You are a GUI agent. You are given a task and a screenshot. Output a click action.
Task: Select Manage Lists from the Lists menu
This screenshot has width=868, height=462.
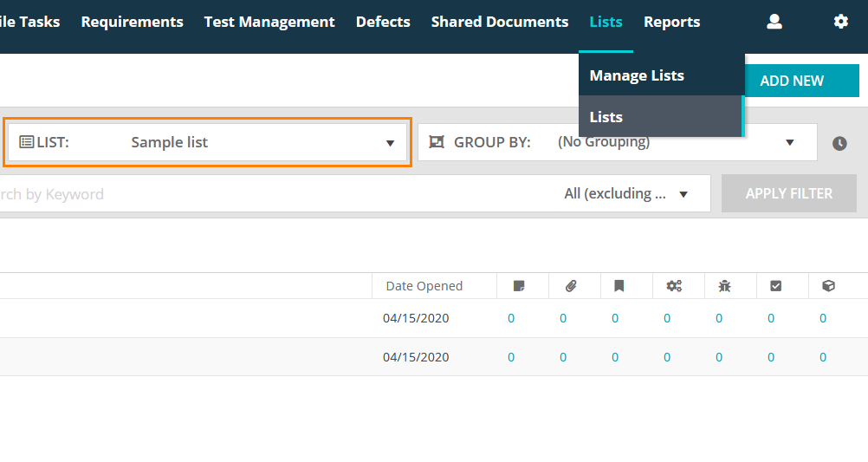(x=637, y=75)
